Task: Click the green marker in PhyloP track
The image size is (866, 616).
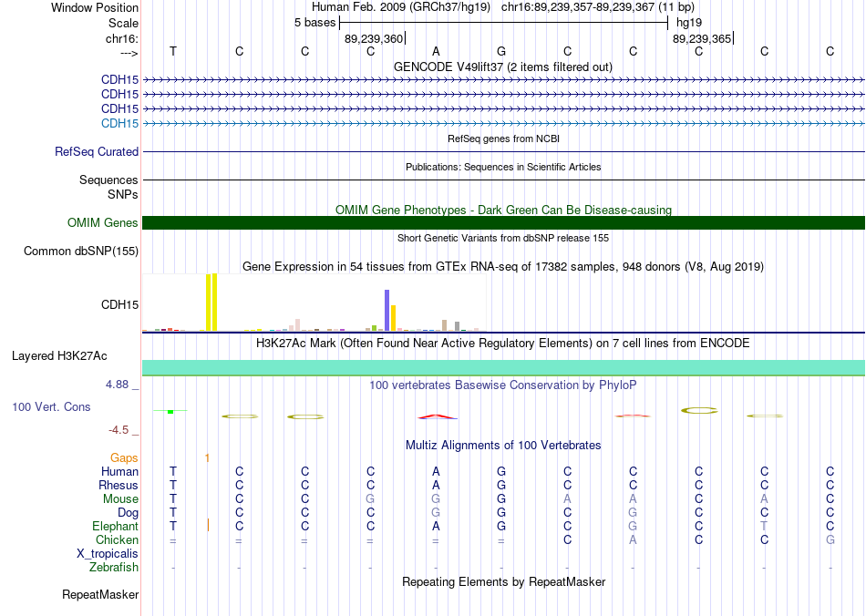Action: [x=170, y=411]
